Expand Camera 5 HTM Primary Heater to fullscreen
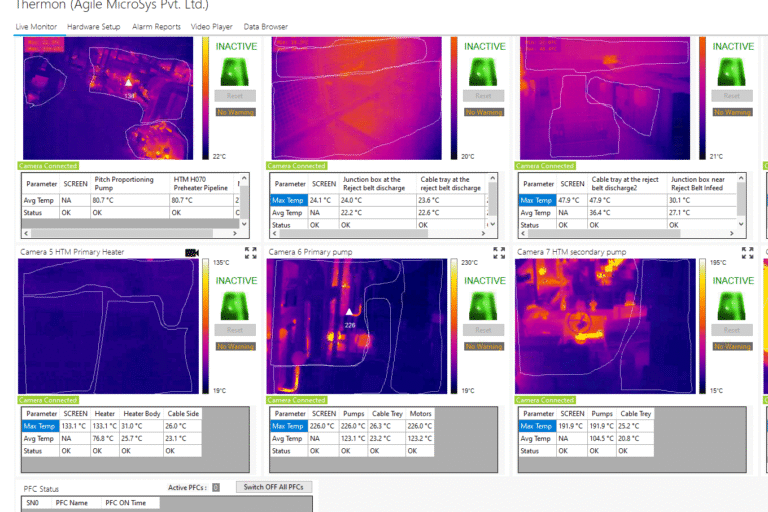Image resolution: width=768 pixels, height=512 pixels. click(x=250, y=252)
